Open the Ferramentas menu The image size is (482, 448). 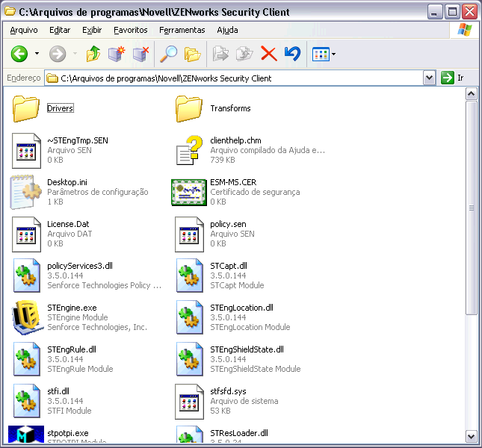(182, 30)
